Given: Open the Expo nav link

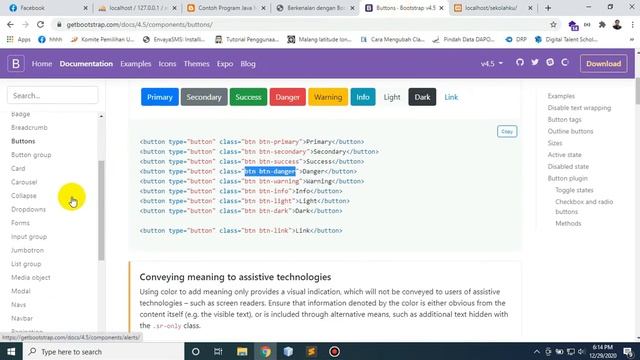Looking at the screenshot, I should click(x=225, y=64).
